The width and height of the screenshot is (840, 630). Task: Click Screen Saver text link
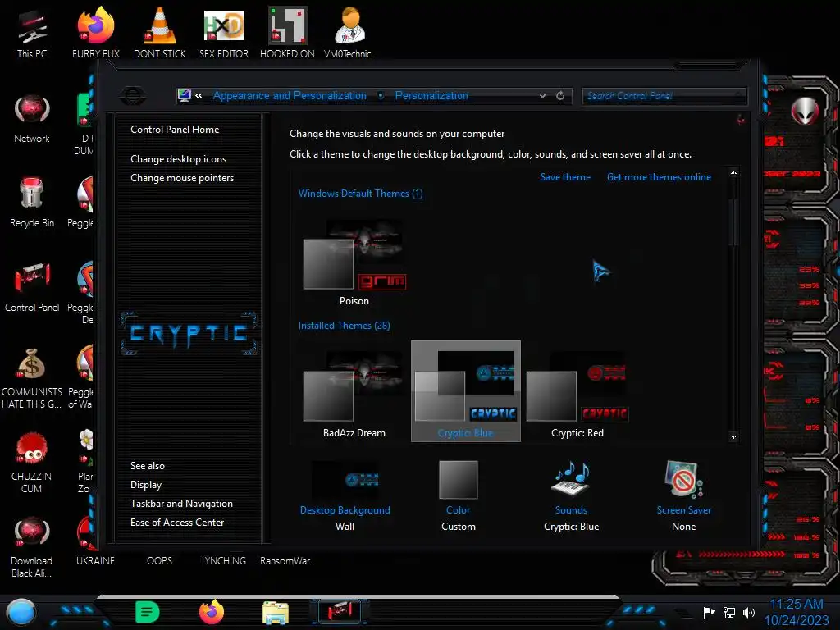tap(683, 510)
